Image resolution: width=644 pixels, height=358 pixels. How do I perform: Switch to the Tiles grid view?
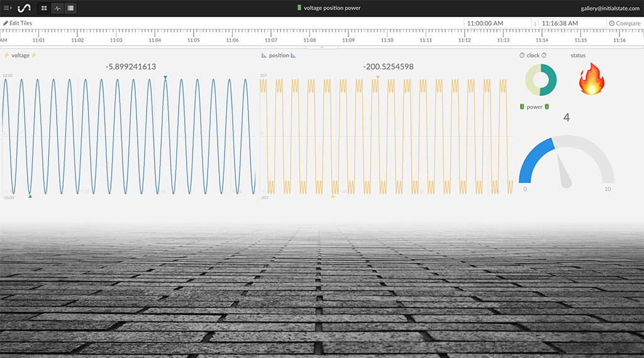(44, 8)
